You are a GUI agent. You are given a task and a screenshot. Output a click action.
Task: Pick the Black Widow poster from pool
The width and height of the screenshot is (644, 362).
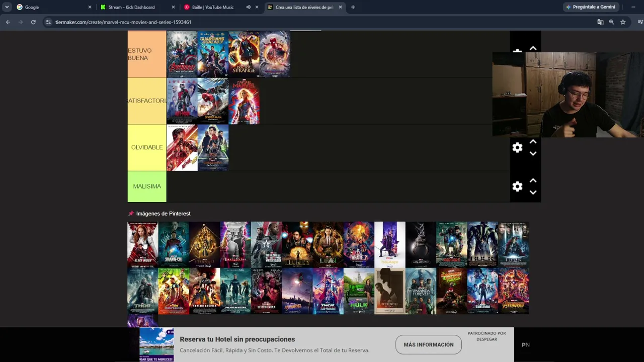(x=143, y=245)
